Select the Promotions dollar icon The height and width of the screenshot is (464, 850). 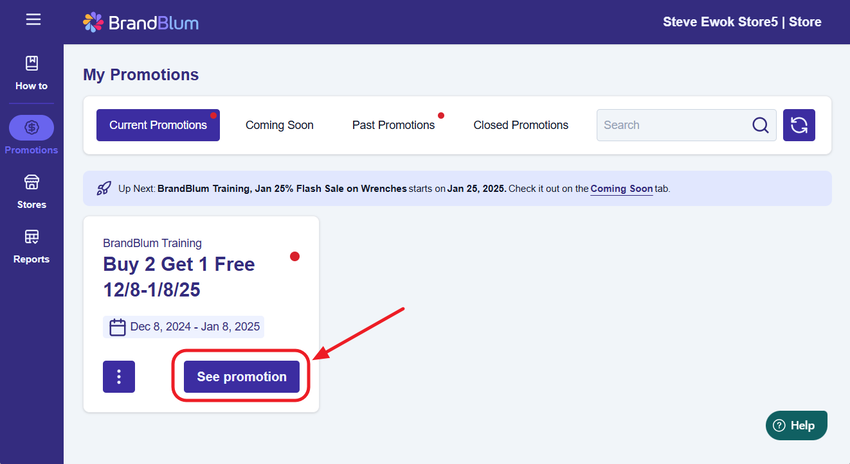[x=31, y=128]
